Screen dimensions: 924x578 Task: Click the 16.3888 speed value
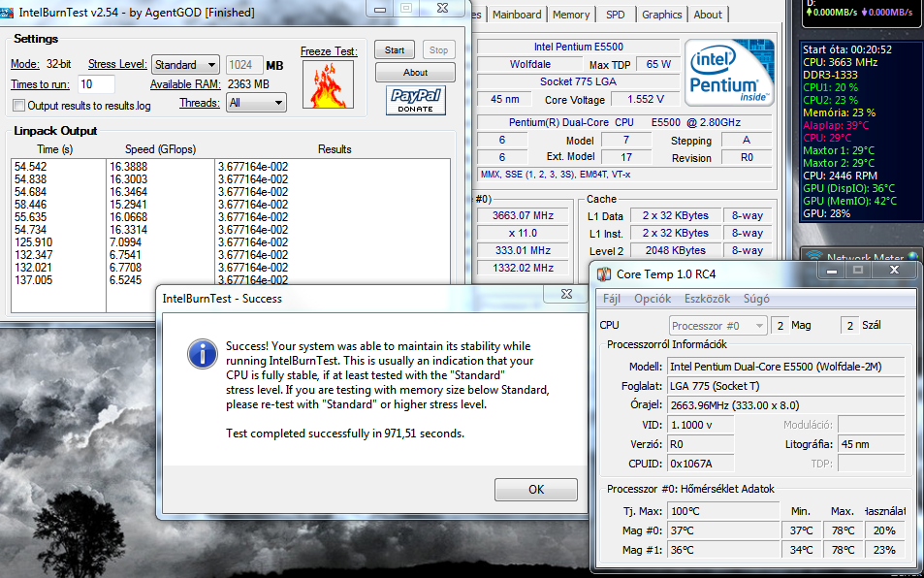click(128, 167)
